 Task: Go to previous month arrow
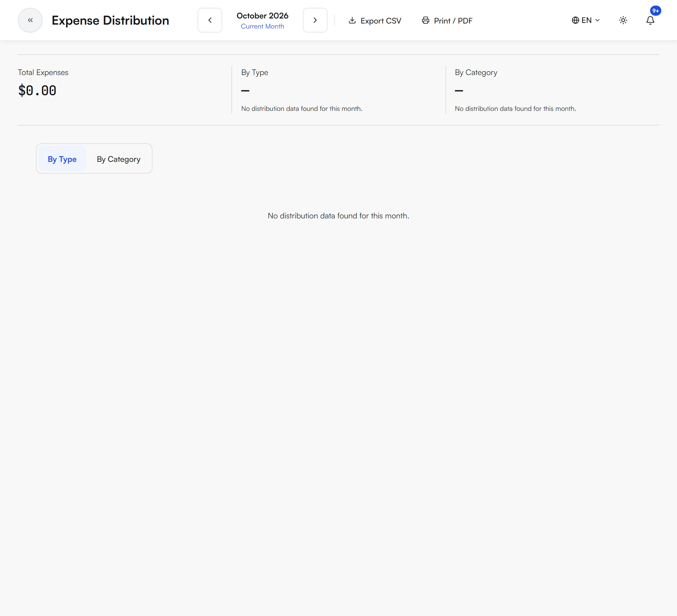[x=210, y=20]
